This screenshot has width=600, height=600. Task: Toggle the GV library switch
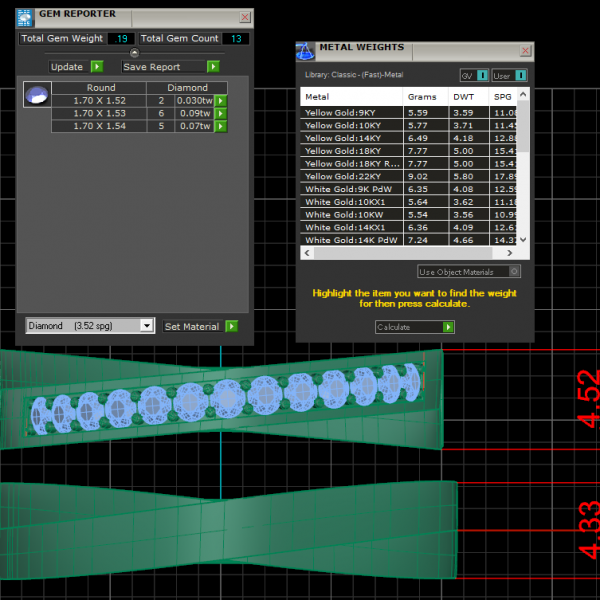(x=482, y=76)
